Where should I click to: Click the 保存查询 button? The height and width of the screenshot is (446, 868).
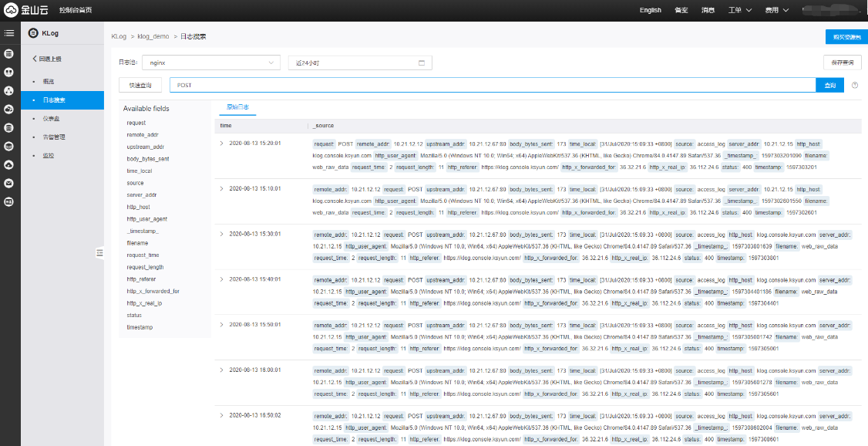[x=842, y=63]
